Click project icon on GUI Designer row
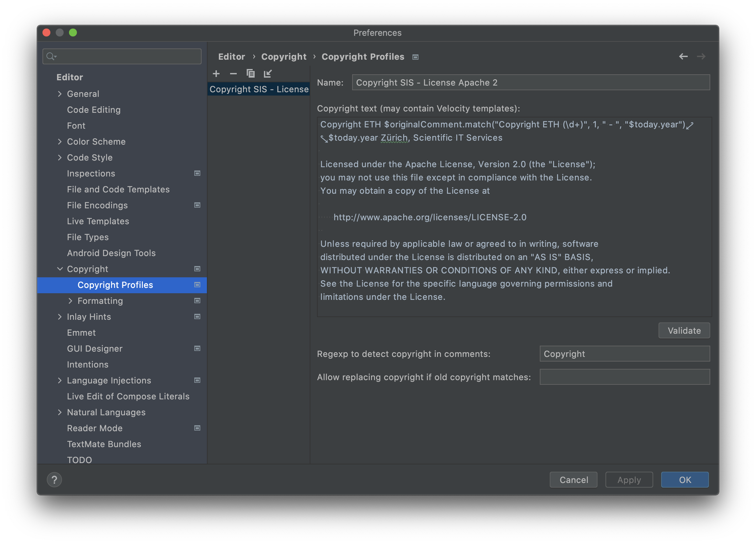Screen dimensions: 756x544 pos(197,349)
